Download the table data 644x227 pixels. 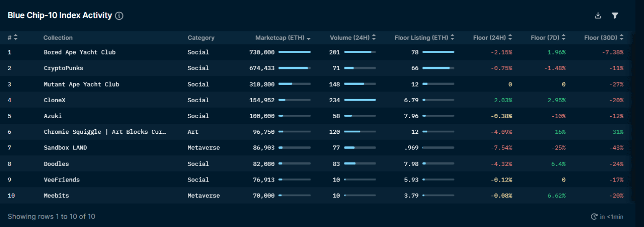pos(598,16)
